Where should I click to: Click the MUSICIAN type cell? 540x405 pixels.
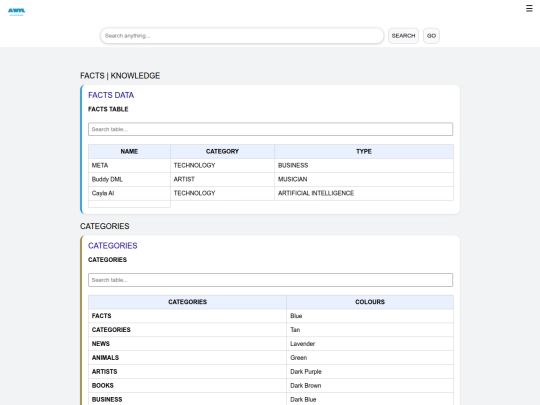(x=364, y=179)
